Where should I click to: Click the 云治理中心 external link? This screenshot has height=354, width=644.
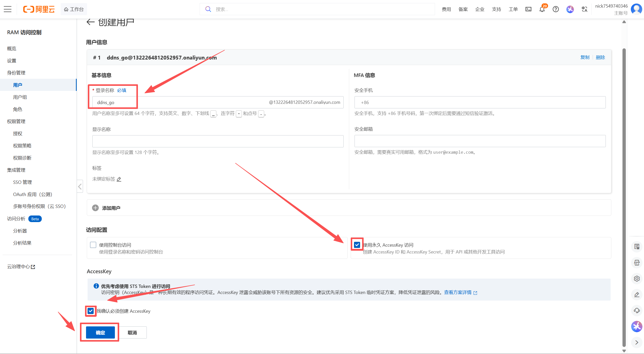21,267
